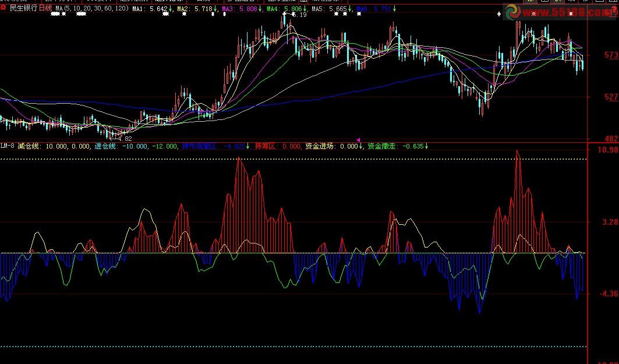Click the 55188 website logo icon
Image resolution: width=619 pixels, height=364 pixels.
513,12
